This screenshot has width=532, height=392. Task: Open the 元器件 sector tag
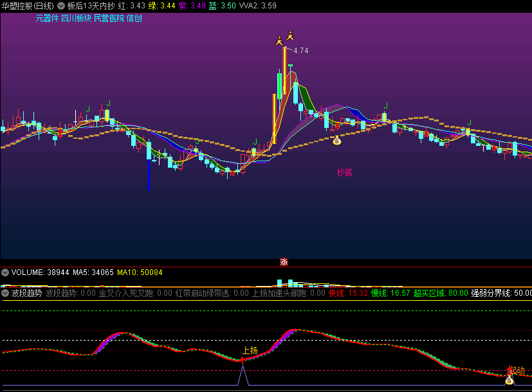coord(47,19)
